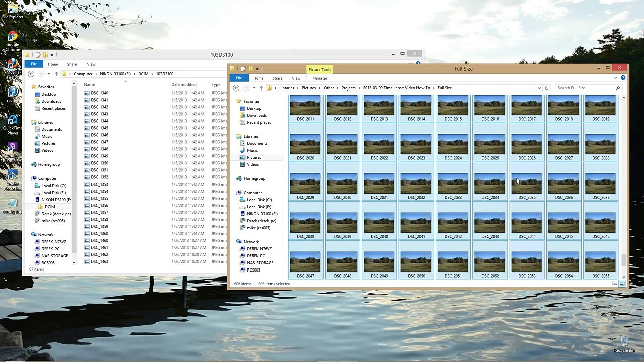This screenshot has height=362, width=644.
Task: Open the View tab in 103D3100 window
Action: tap(91, 64)
